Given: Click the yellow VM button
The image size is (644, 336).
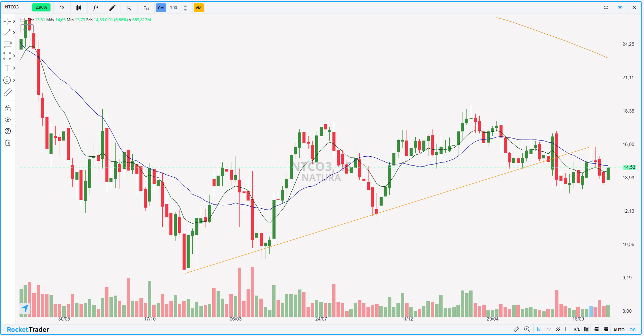Looking at the screenshot, I should 198,8.
